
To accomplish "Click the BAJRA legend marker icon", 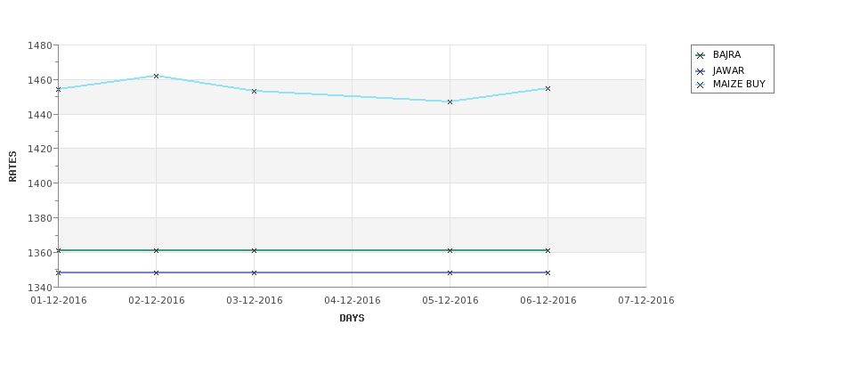I will pos(701,55).
